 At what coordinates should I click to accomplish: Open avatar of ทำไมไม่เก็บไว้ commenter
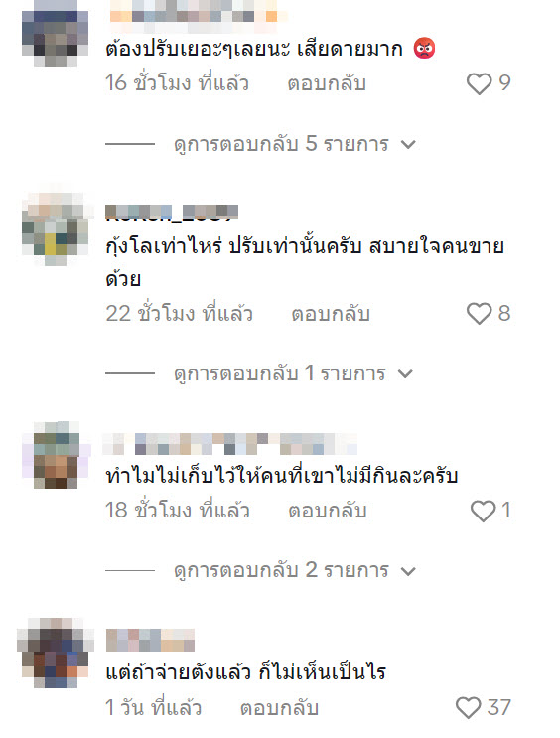tap(55, 455)
